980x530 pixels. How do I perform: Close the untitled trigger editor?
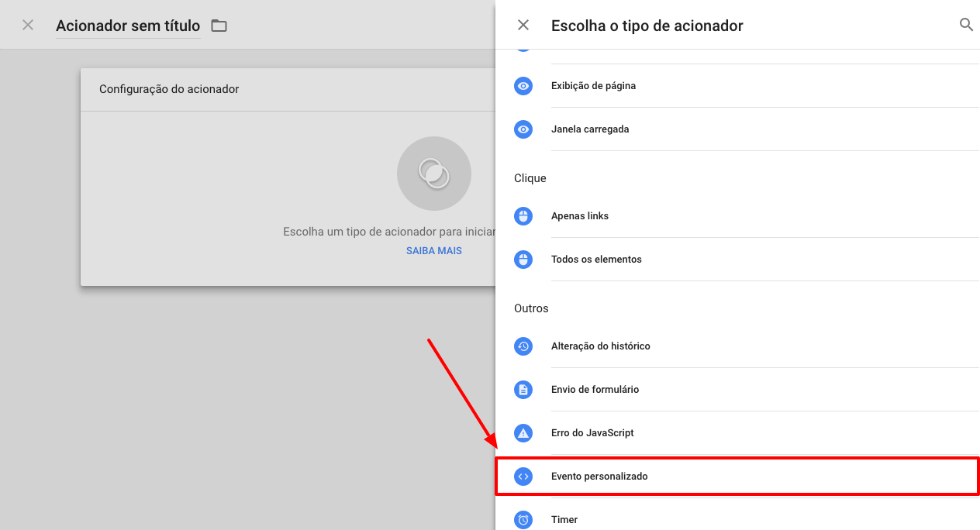[x=28, y=26]
